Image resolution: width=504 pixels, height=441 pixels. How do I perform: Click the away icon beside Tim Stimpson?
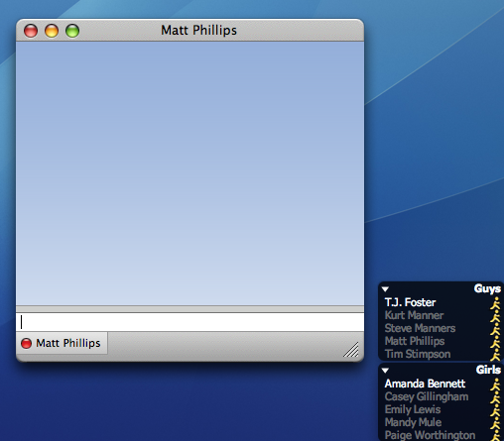(495, 355)
